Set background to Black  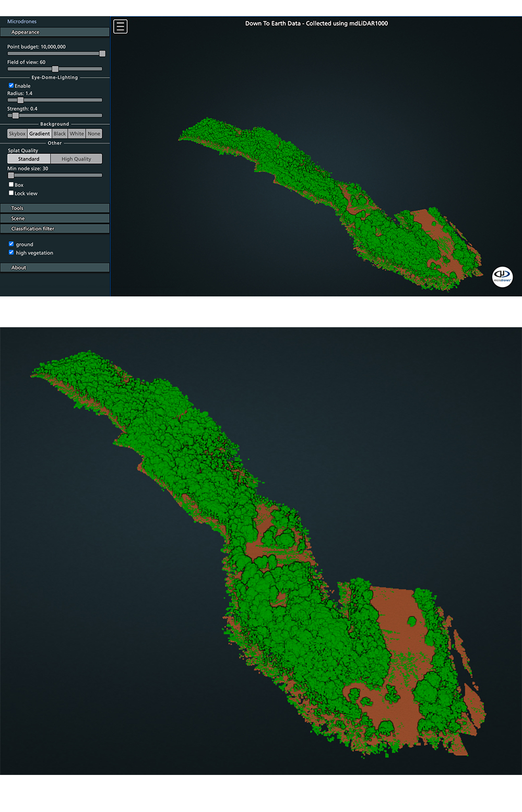60,134
